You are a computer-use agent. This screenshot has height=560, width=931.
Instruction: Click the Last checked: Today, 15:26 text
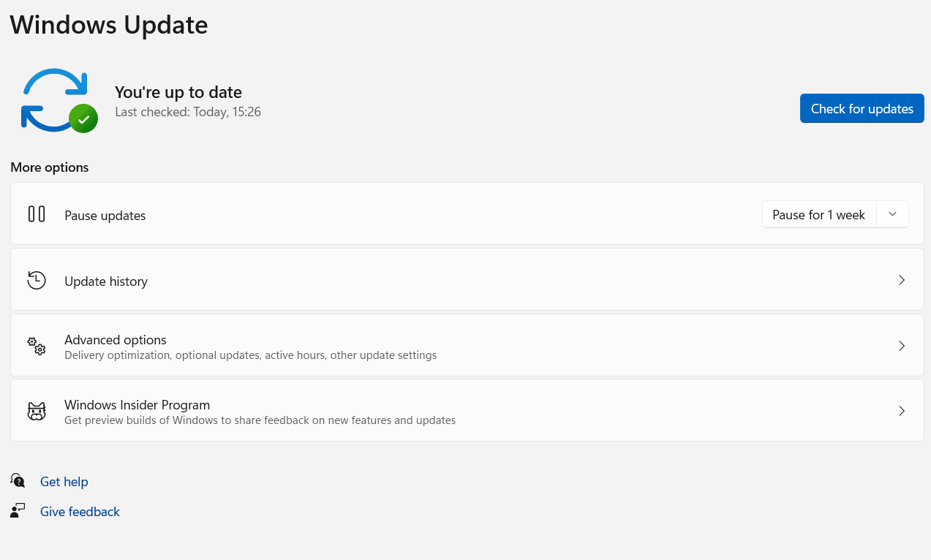[x=188, y=112]
